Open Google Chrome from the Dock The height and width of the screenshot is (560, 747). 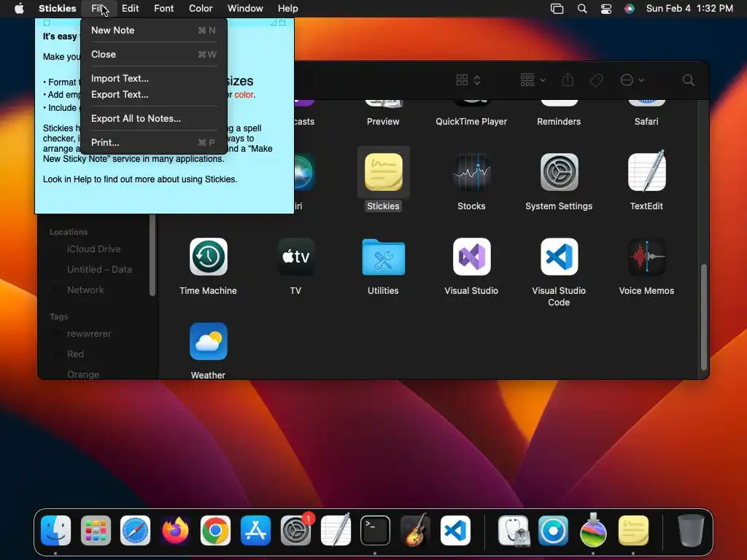tap(215, 530)
